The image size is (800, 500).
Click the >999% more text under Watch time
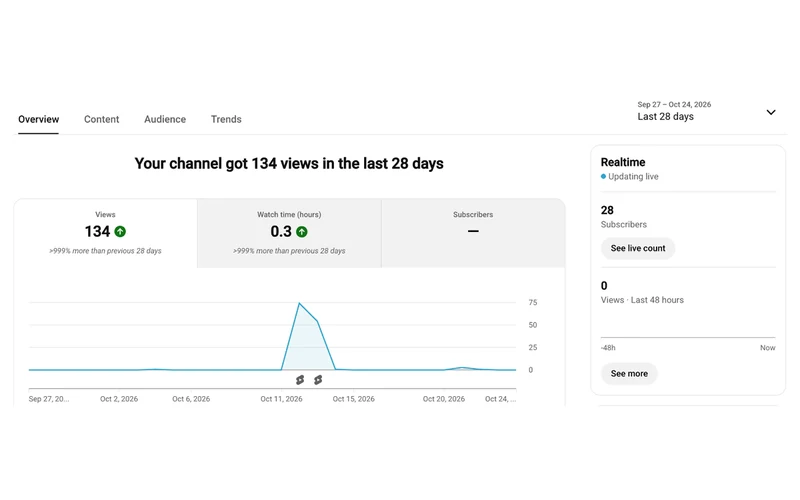tap(289, 251)
